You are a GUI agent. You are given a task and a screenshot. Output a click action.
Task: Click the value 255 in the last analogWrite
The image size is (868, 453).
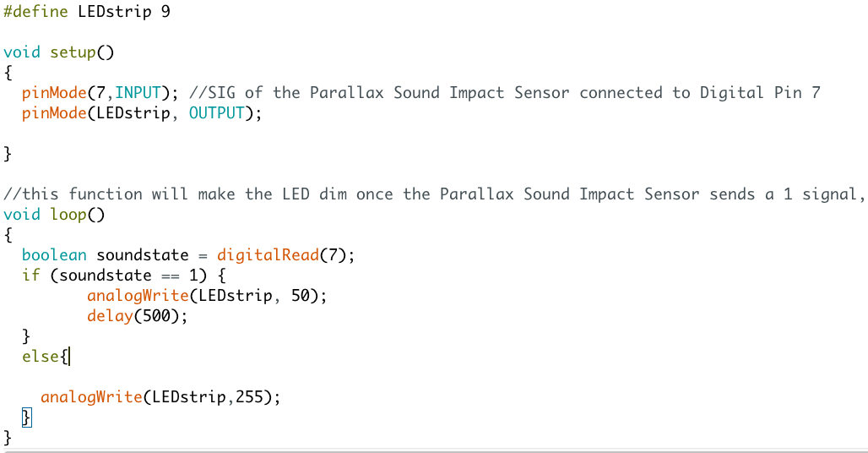click(x=249, y=397)
